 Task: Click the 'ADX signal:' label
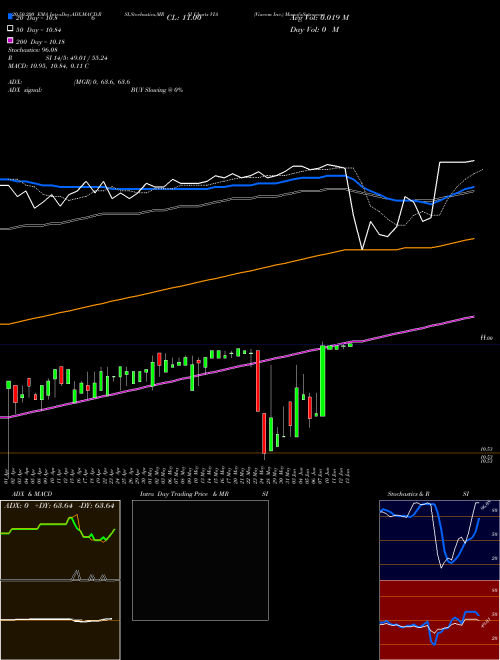(25, 90)
